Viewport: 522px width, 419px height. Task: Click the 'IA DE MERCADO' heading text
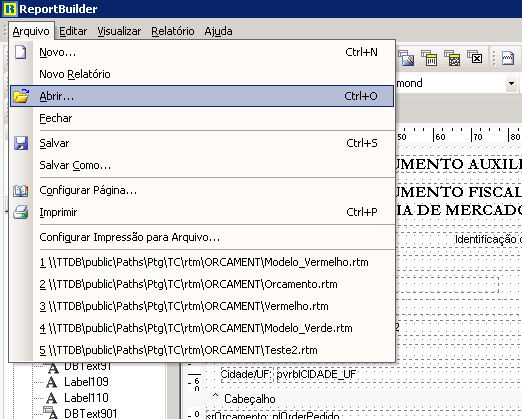459,210
